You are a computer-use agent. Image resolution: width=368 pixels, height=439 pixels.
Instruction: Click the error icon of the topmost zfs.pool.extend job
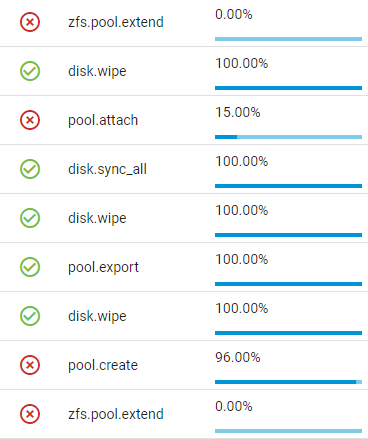pyautogui.click(x=30, y=22)
